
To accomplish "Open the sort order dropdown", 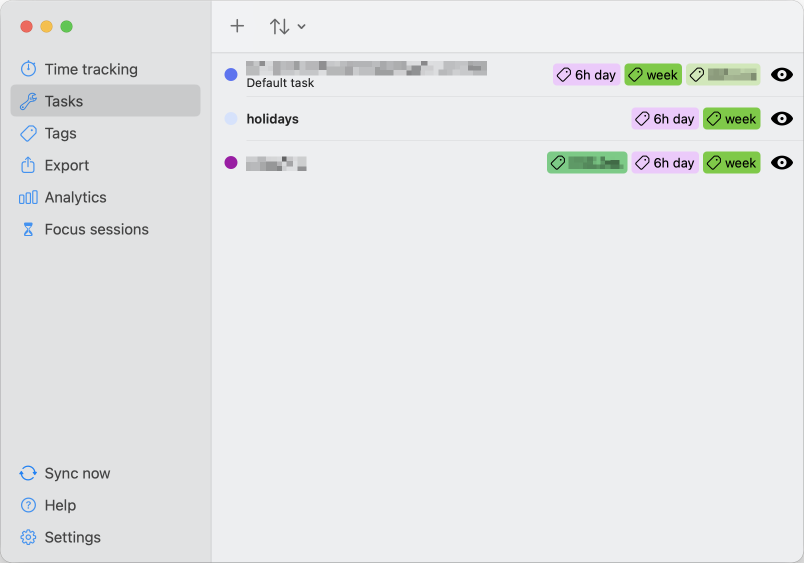I will tap(287, 26).
